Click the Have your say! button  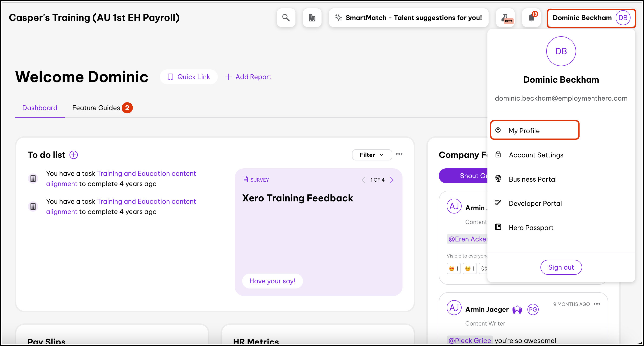pos(272,281)
